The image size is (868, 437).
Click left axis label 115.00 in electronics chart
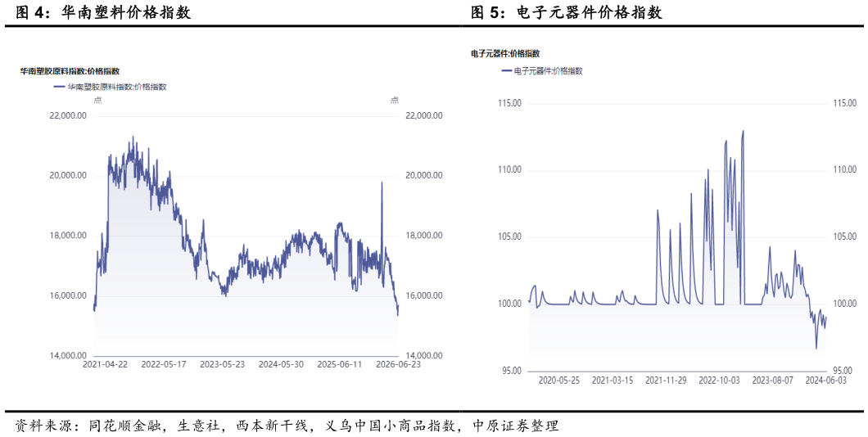509,103
